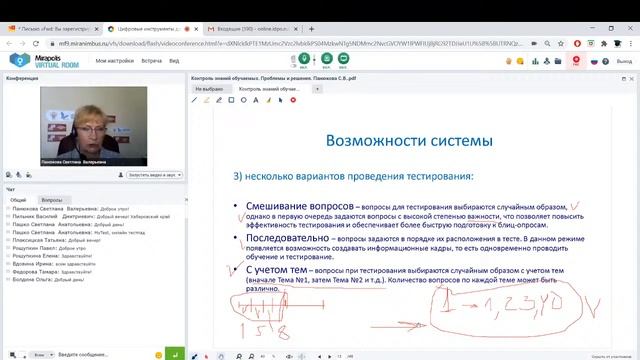Viewport: 640px width, 360px height.
Task: Open the Встреча menu
Action: pos(151,61)
